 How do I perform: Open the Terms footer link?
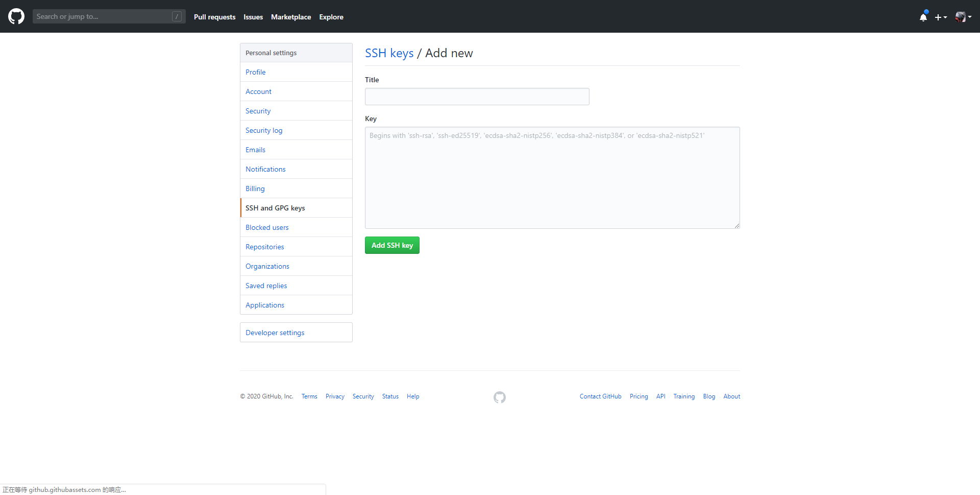(309, 396)
